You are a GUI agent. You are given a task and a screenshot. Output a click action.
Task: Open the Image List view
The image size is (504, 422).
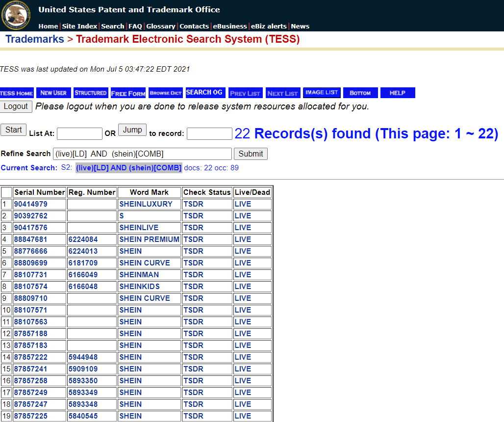322,93
